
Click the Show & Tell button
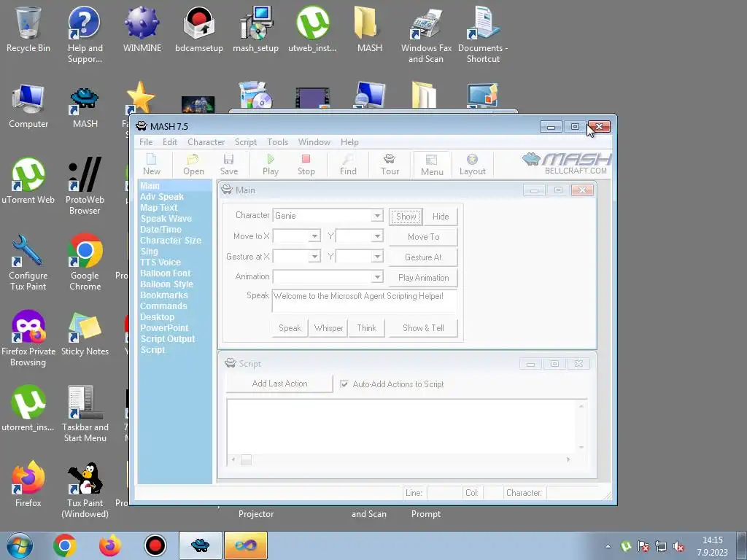click(423, 328)
